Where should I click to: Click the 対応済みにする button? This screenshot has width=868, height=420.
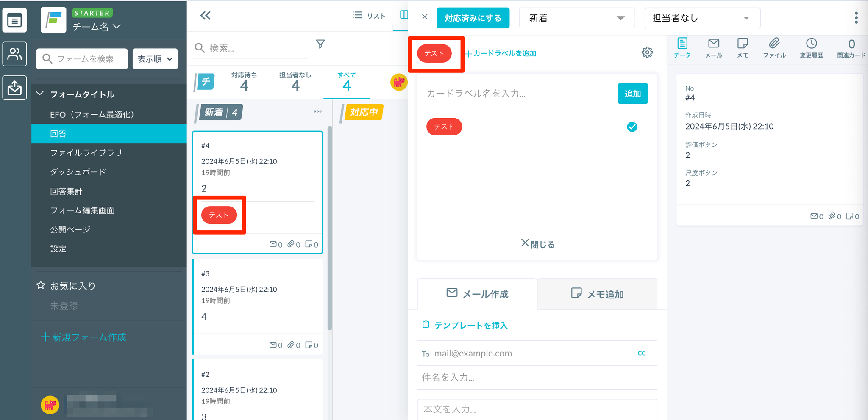point(473,18)
